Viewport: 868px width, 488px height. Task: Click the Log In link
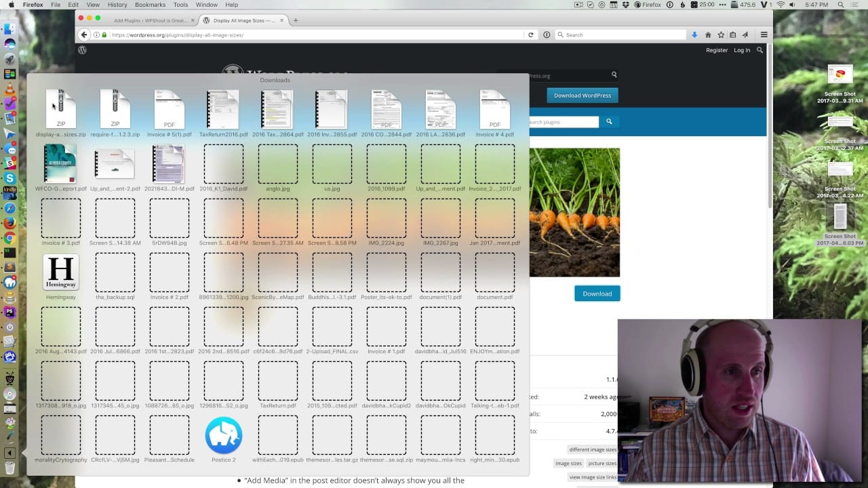point(742,50)
